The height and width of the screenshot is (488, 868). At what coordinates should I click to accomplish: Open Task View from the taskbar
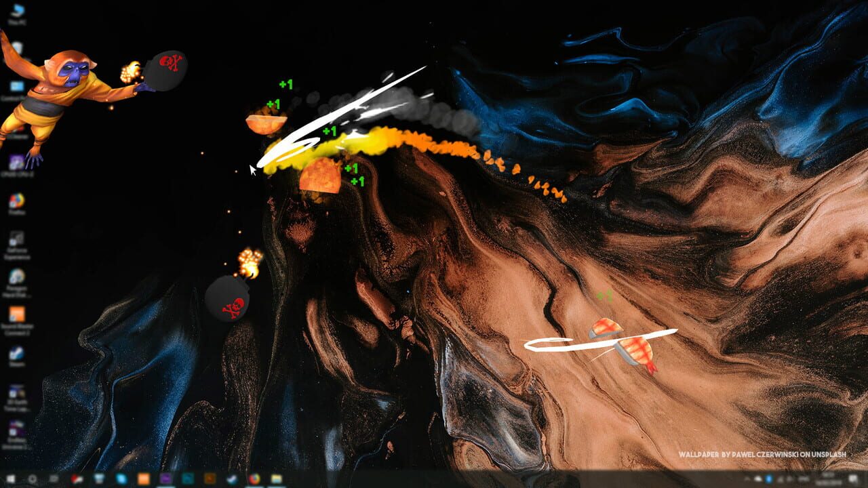pos(54,479)
